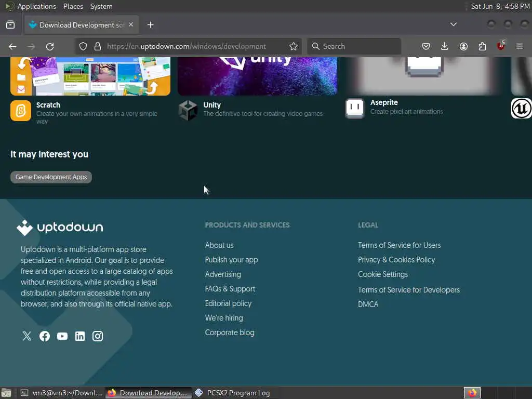Open the Places menu
Image resolution: width=532 pixels, height=399 pixels.
[x=73, y=6]
